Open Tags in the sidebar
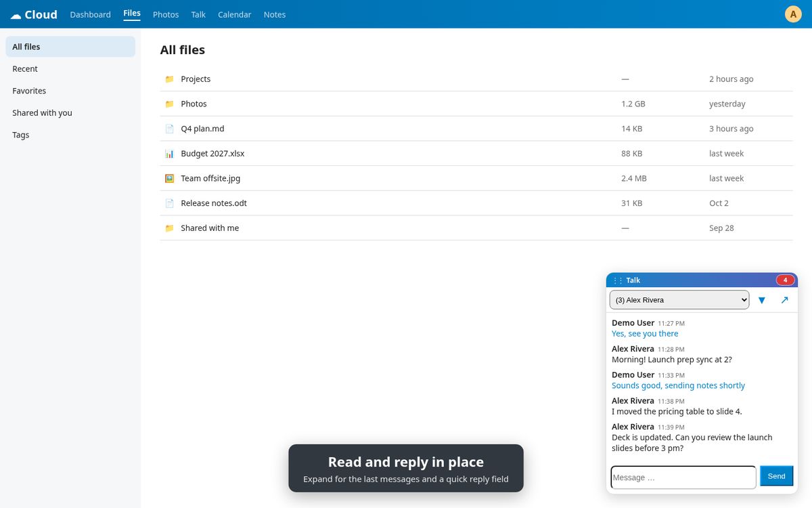 70,135
